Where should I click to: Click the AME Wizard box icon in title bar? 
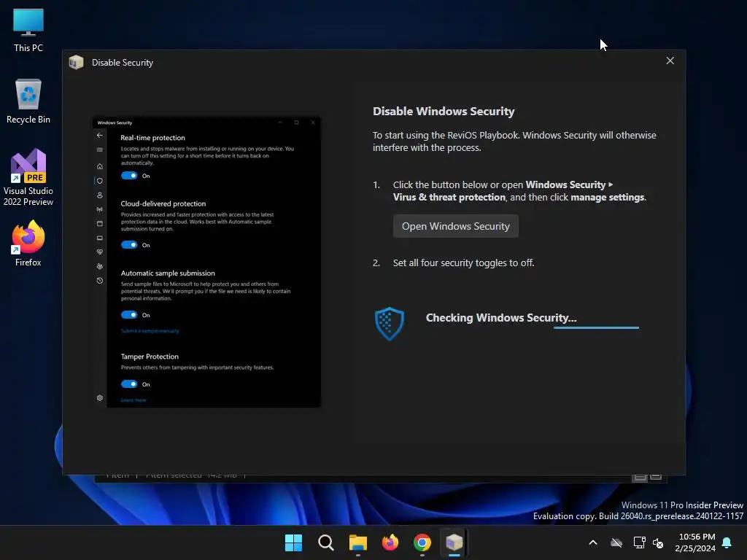click(x=76, y=63)
